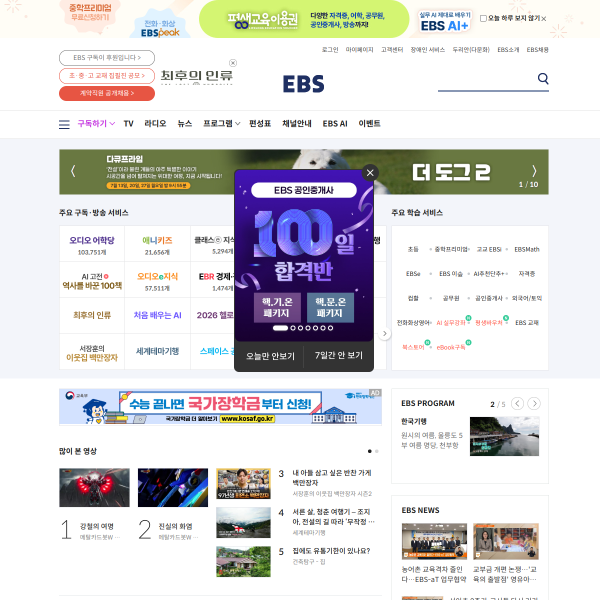600x600 pixels.
Task: Open 최후의 인류 promo logo
Action: coord(196,77)
